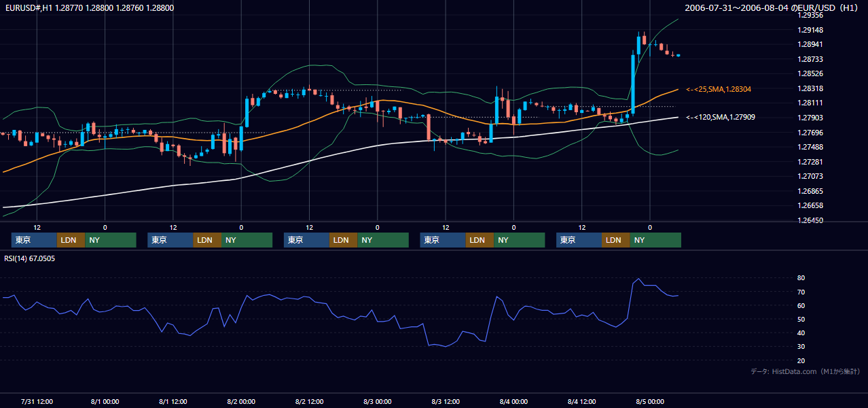Click RSI scale value 20
The width and height of the screenshot is (868, 408).
point(801,360)
